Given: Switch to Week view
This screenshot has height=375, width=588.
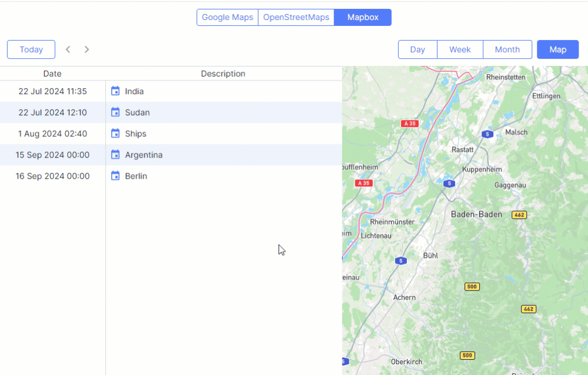Looking at the screenshot, I should (460, 49).
